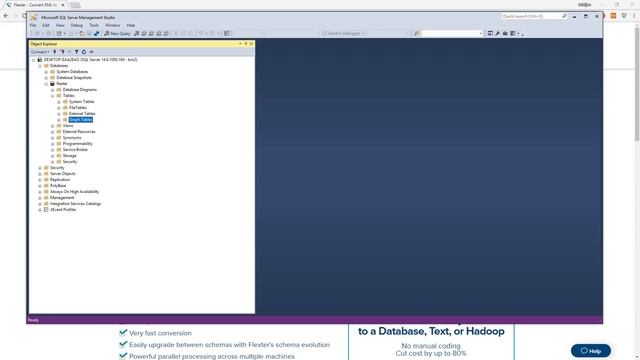Select the Storage folder
The image size is (640, 360).
[69, 156]
